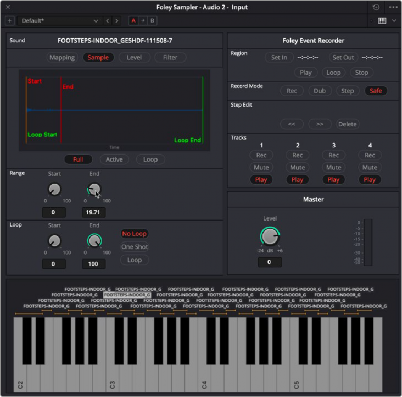Enable No Loop mode
Screen dimensions: 402x397
134,234
